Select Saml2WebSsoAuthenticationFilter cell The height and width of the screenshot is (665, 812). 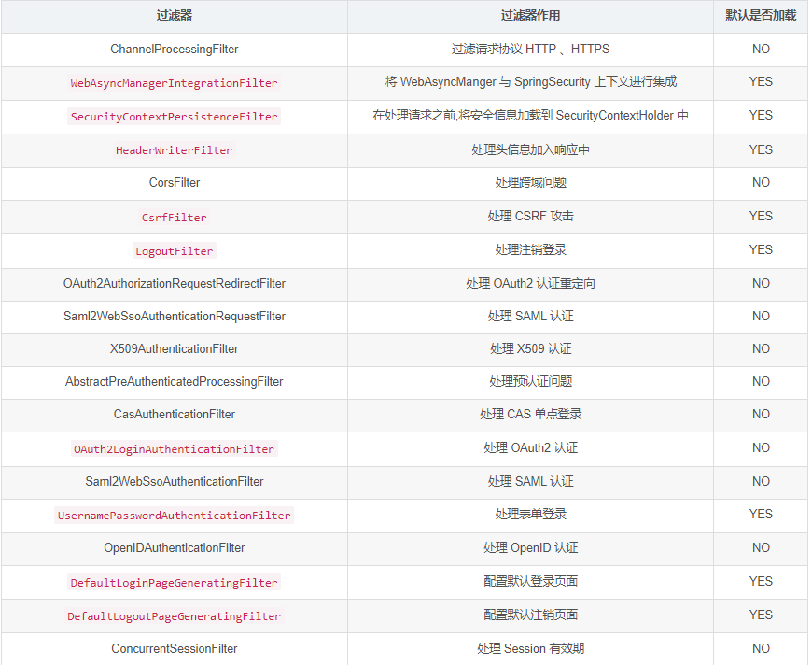(x=174, y=482)
